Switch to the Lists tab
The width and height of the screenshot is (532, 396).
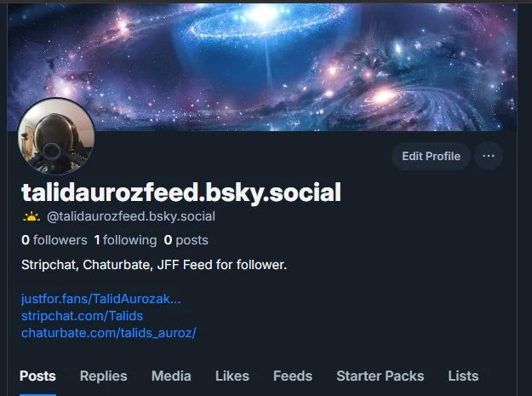(x=463, y=376)
